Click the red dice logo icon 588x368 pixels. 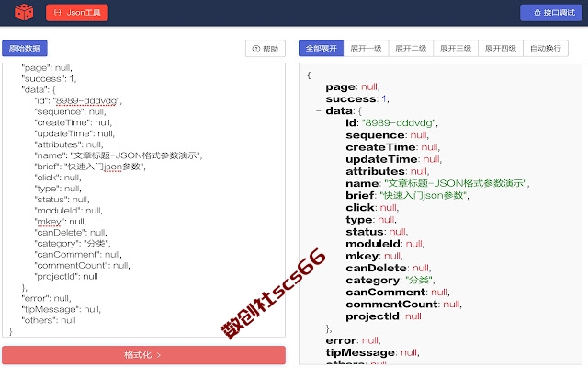24,12
